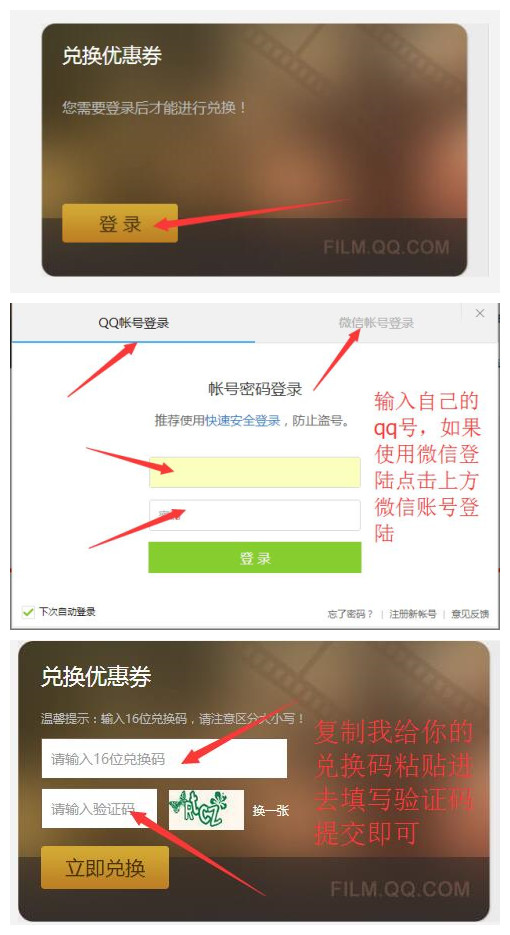Focus the yellow QQ account input field
The width and height of the screenshot is (510, 935).
click(x=255, y=472)
